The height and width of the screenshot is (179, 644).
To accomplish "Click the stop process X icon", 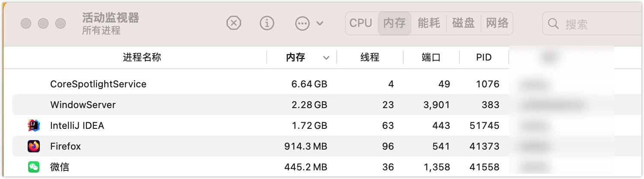I will tap(234, 23).
